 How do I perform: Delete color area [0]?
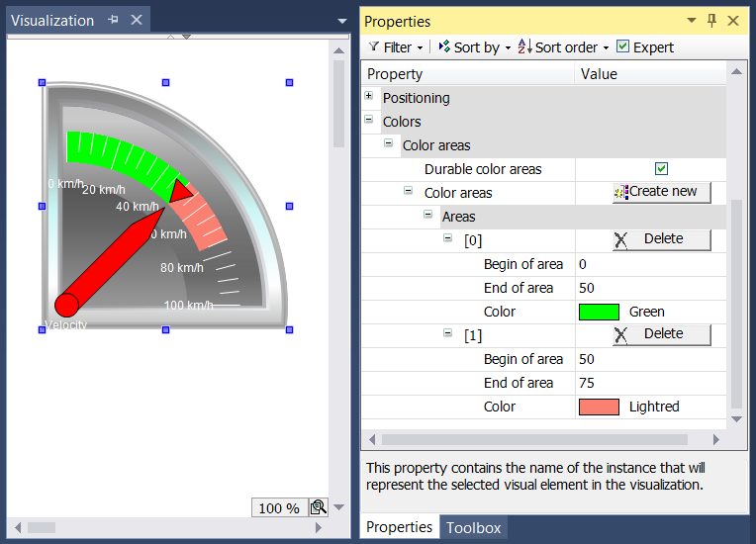point(661,239)
